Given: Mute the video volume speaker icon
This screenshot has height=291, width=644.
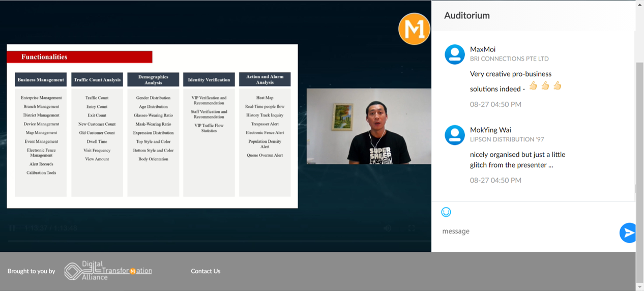Looking at the screenshot, I should tap(388, 228).
